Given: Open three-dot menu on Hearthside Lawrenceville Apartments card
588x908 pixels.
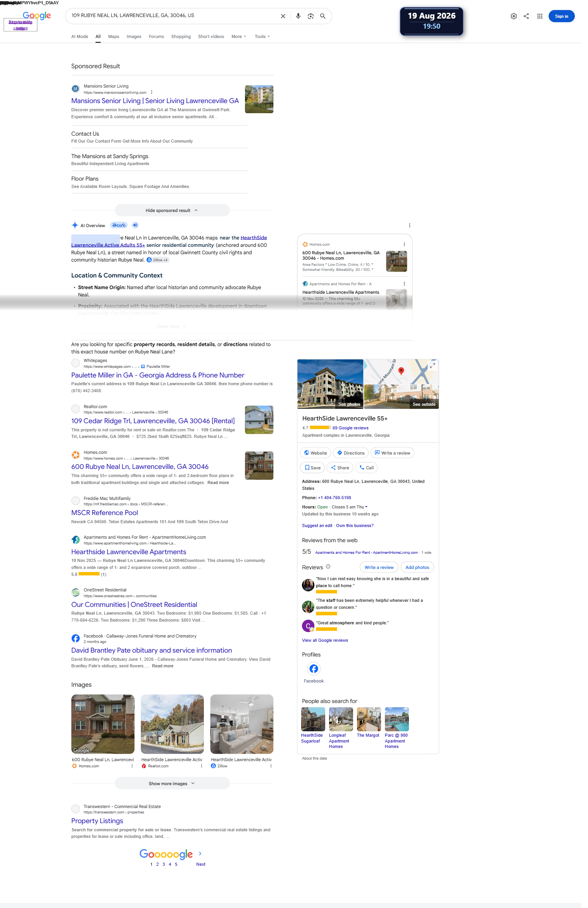Looking at the screenshot, I should [404, 284].
